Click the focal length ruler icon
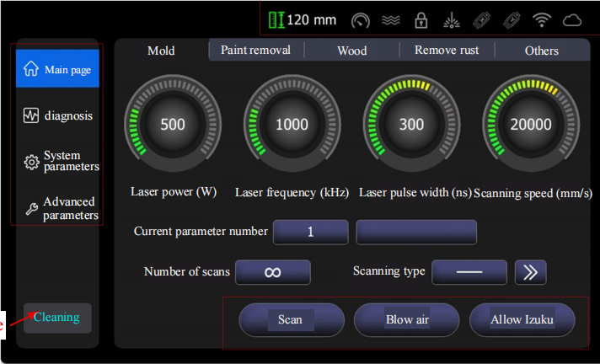This screenshot has width=600, height=364. coord(276,19)
